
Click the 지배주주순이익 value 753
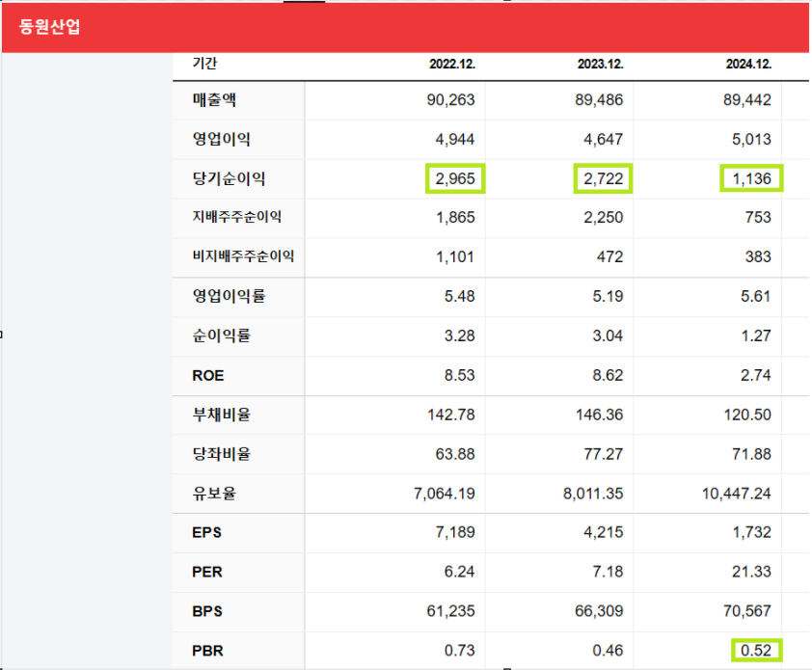758,217
